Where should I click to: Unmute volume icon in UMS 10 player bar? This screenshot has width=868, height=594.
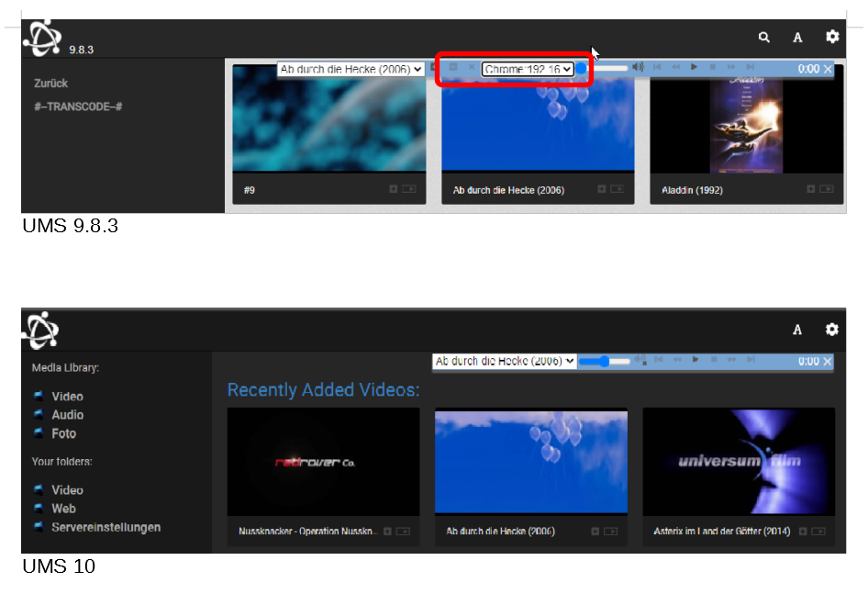[x=640, y=360]
